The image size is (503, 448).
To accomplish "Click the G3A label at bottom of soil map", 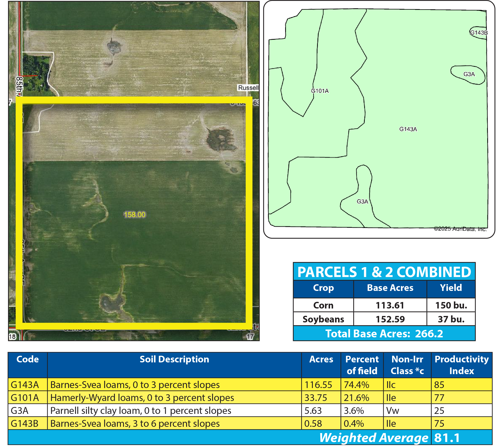I will point(362,202).
